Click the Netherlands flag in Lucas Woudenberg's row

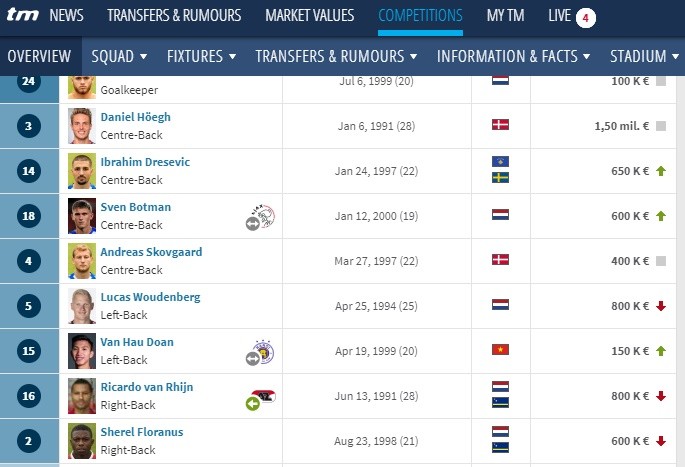coord(501,305)
